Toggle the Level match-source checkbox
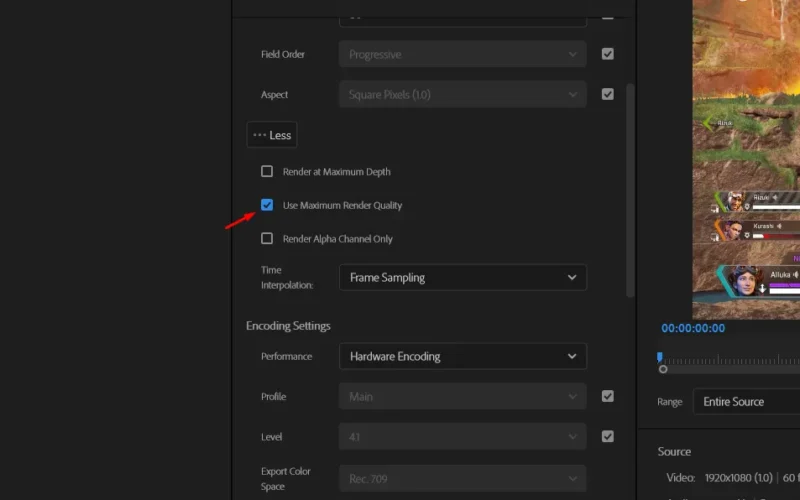 607,437
